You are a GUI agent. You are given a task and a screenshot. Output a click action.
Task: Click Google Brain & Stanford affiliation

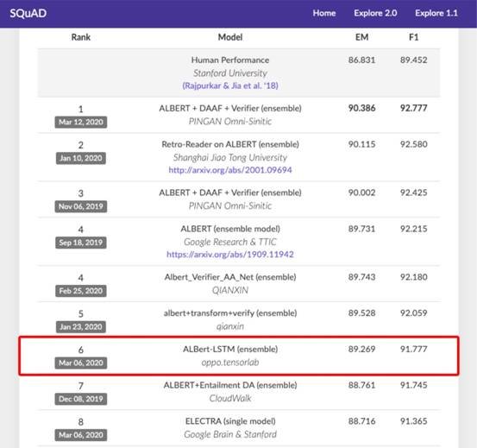[230, 434]
